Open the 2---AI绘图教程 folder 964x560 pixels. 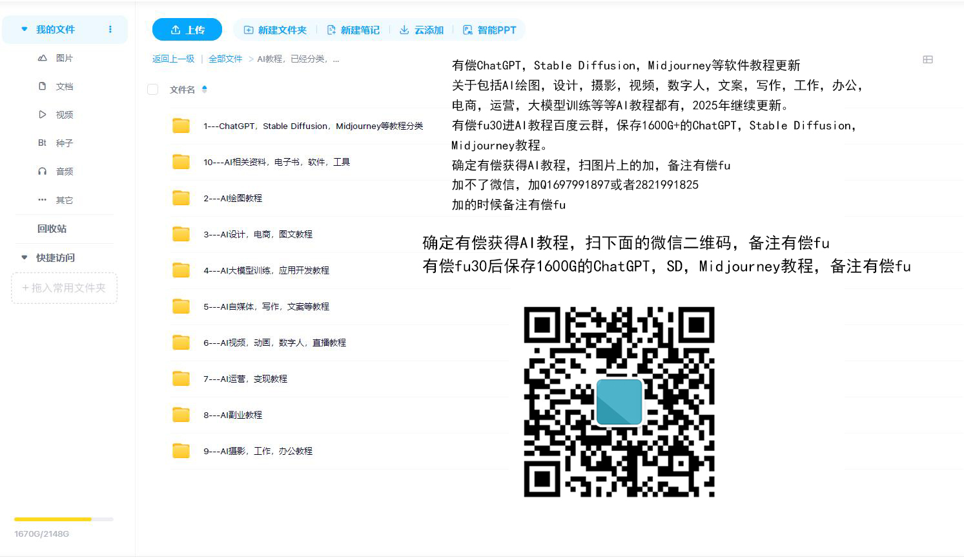232,198
